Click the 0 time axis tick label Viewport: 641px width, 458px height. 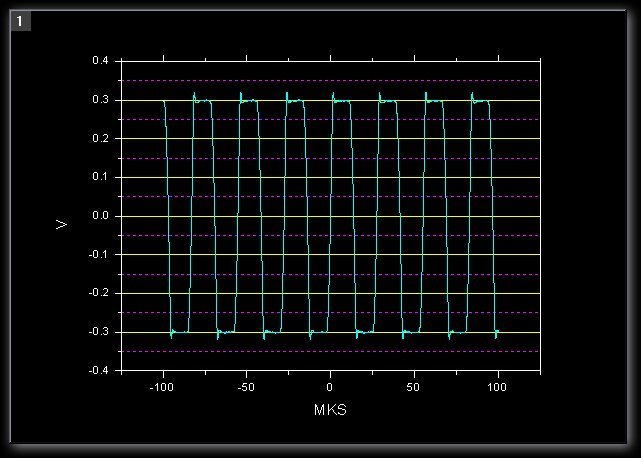point(331,386)
